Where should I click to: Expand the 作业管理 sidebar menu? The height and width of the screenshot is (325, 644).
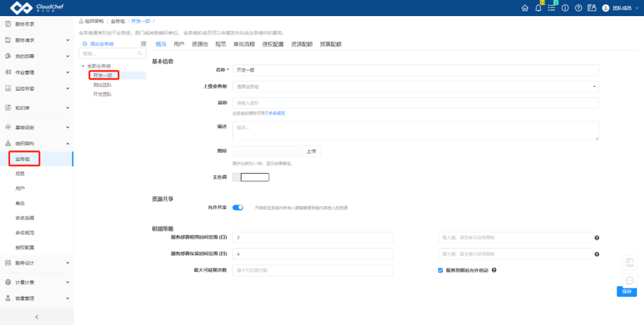click(x=68, y=72)
